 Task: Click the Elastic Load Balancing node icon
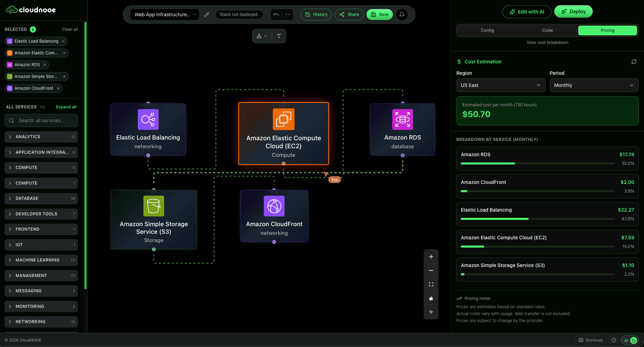pyautogui.click(x=148, y=119)
